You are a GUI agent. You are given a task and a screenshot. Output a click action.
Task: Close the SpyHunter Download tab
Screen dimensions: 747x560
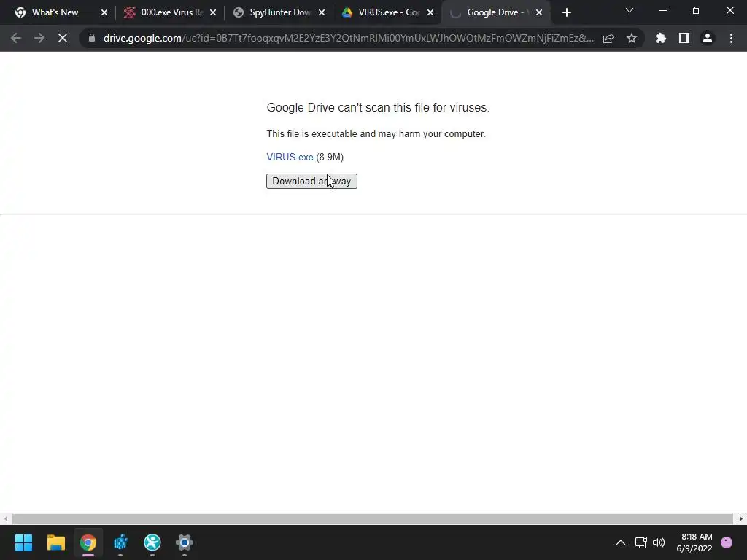(322, 12)
